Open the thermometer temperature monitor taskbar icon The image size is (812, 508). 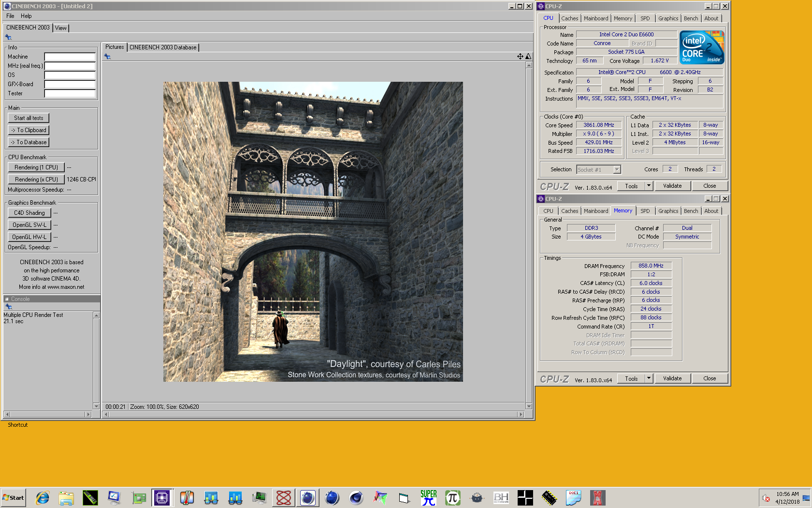(x=187, y=497)
